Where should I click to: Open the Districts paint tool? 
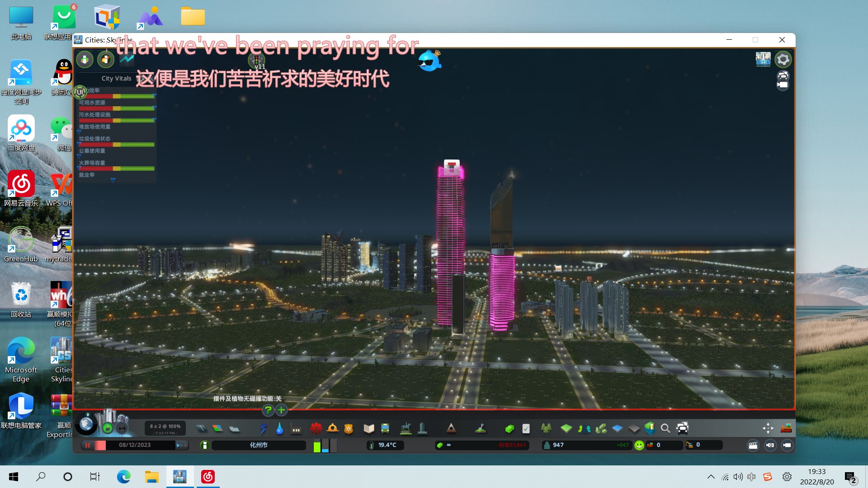(x=234, y=428)
